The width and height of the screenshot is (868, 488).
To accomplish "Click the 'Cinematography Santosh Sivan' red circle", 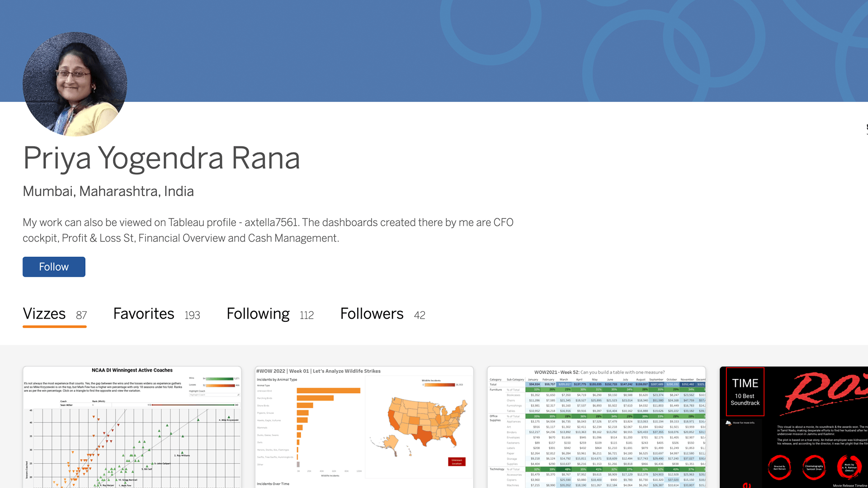I will pos(814,467).
